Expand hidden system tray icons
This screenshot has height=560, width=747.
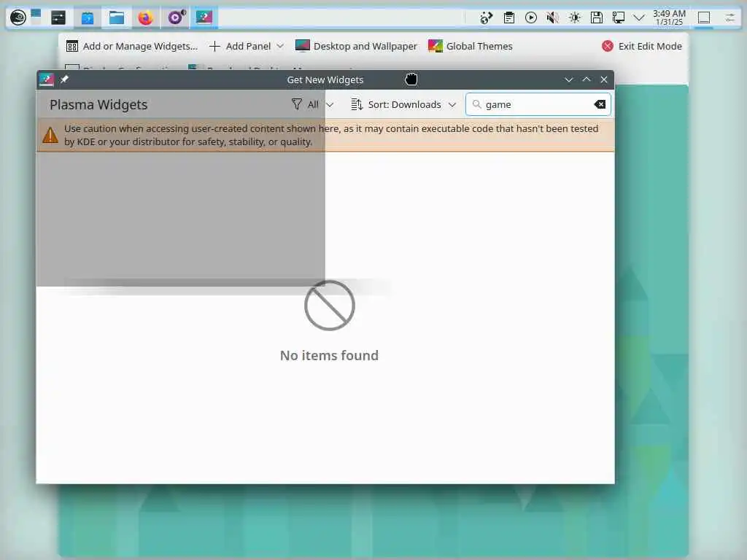pos(639,18)
